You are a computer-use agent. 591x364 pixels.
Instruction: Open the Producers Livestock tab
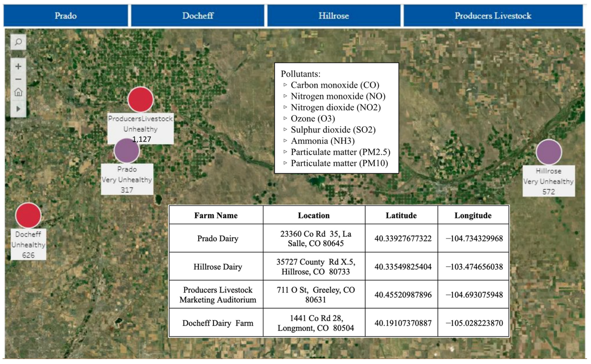pos(493,16)
